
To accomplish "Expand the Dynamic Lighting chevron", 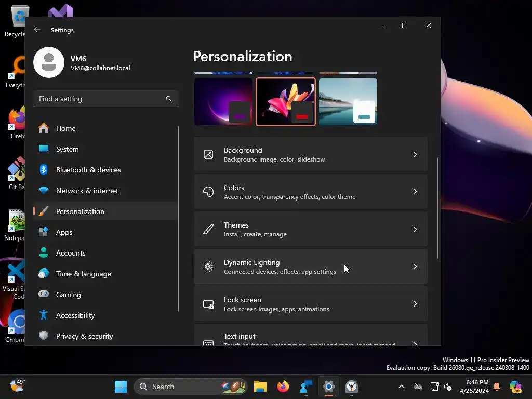I will [415, 267].
